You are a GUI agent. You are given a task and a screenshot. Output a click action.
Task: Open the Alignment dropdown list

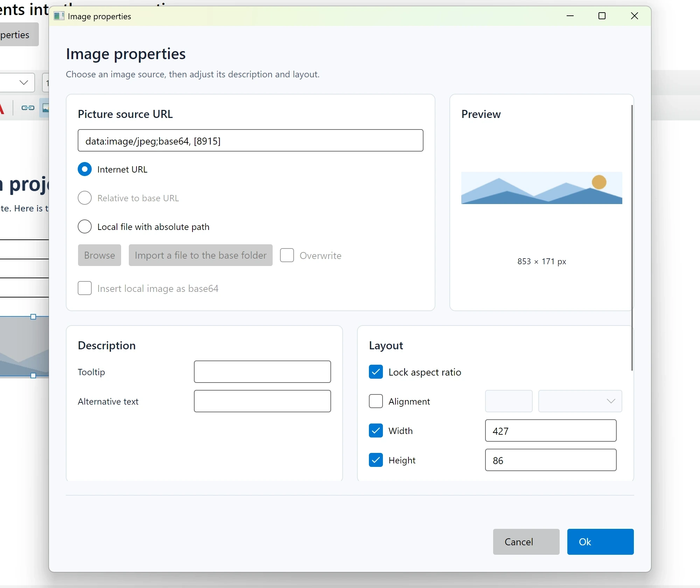580,401
